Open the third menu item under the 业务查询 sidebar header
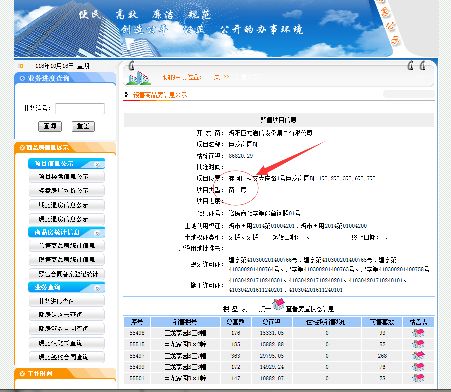This screenshot has width=451, height=392. [67, 329]
